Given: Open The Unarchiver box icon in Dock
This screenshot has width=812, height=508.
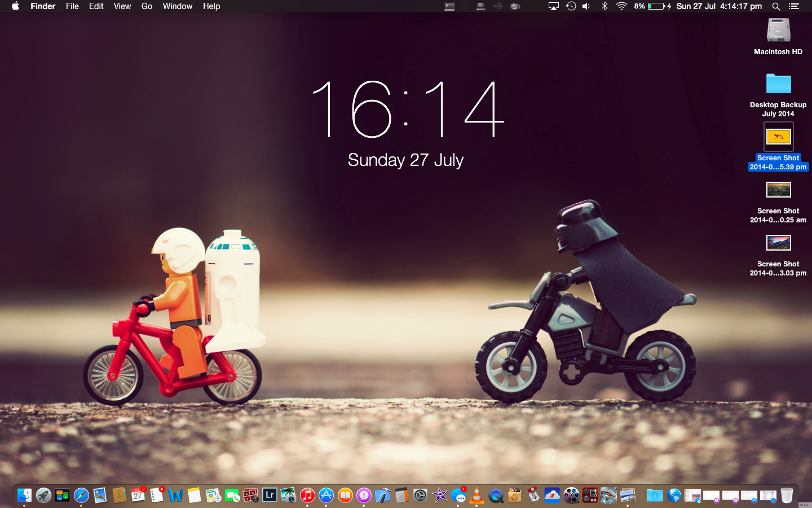Looking at the screenshot, I should click(515, 496).
